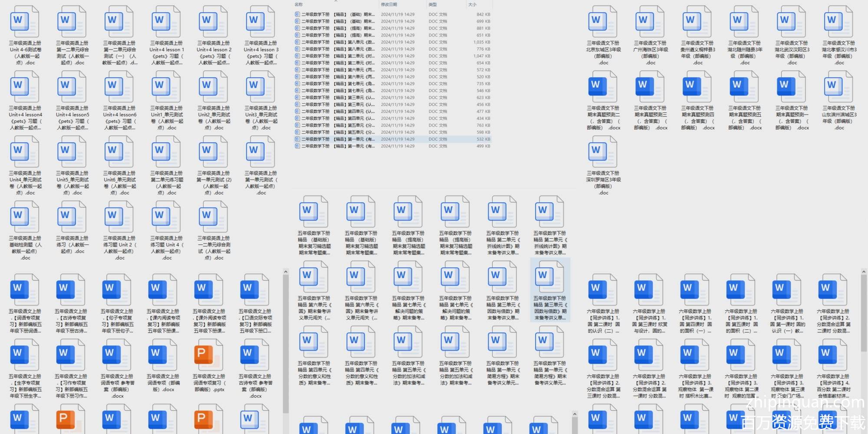
Task: Open 三年级英语上册 Unit 4-6测试卷 Word file
Action: coord(24,23)
